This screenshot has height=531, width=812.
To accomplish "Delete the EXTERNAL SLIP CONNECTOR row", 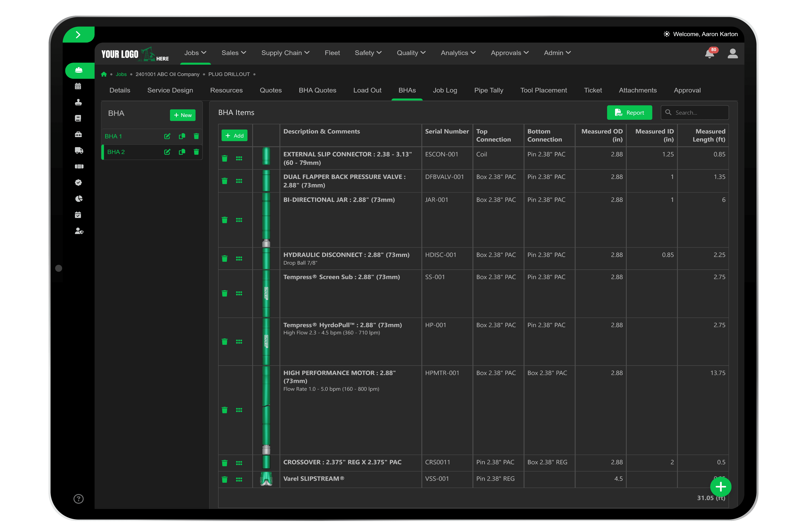I will (225, 158).
